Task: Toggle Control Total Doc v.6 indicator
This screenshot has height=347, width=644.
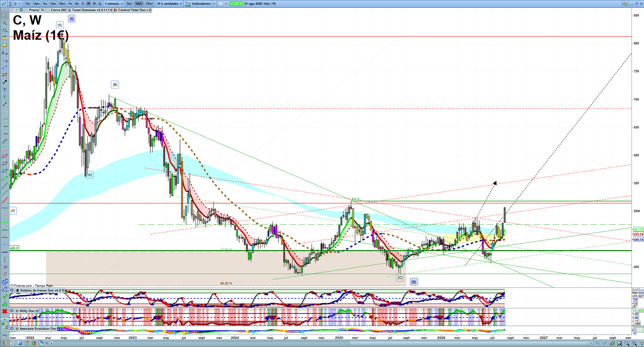Action: (116, 10)
